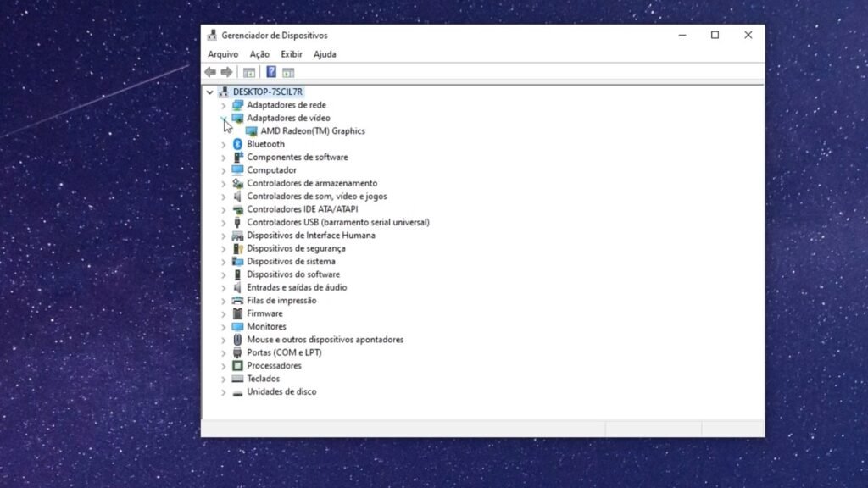Select the Portas (COM e LPT) label

[284, 352]
